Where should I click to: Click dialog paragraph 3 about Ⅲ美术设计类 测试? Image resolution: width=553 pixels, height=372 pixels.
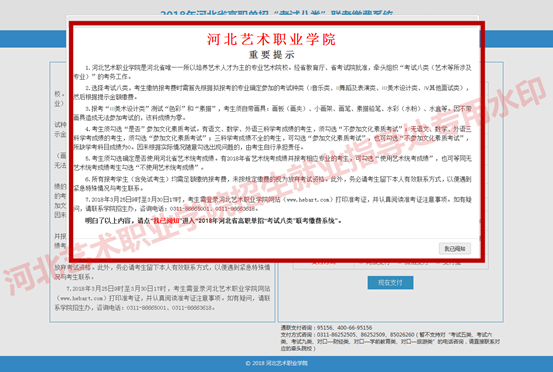coord(272,113)
